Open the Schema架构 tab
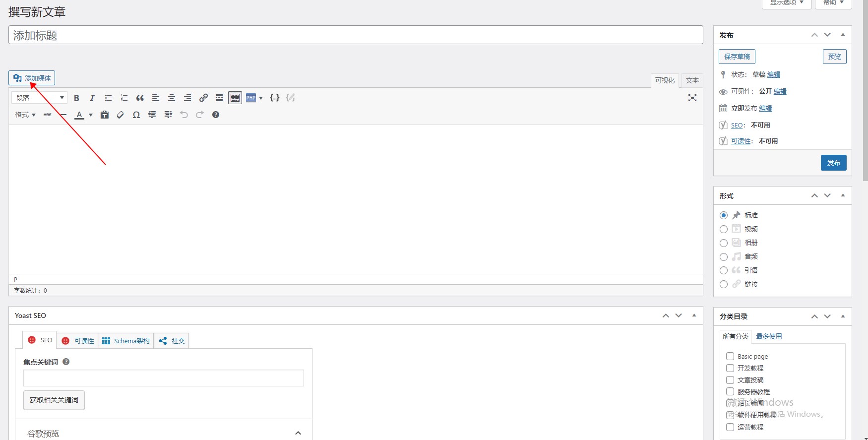This screenshot has width=868, height=440. [126, 341]
